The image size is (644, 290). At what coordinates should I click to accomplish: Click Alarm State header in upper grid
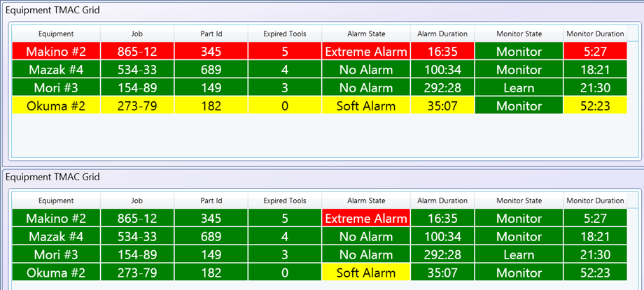pos(366,34)
